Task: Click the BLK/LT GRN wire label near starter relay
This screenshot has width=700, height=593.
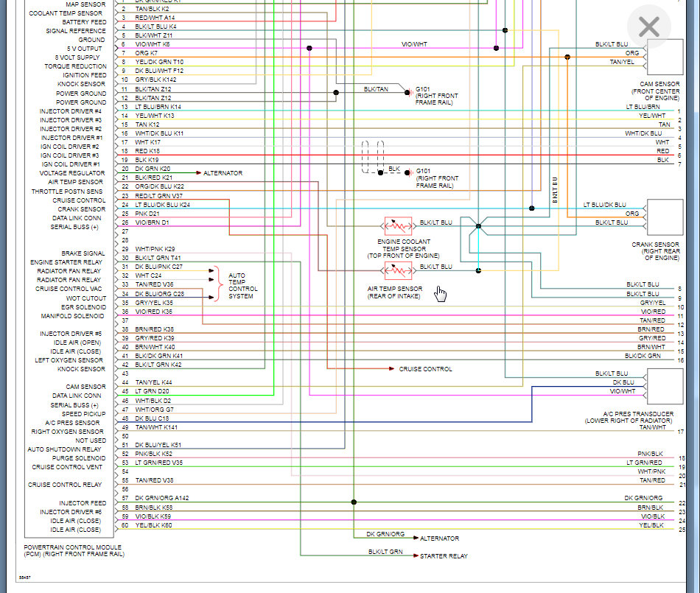Action: [385, 552]
